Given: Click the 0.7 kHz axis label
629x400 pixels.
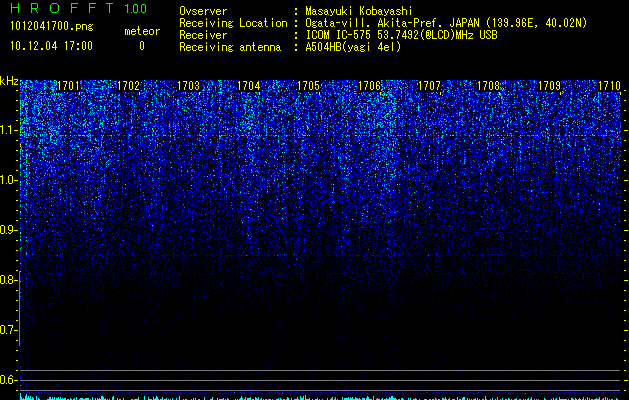Looking at the screenshot, I should pyautogui.click(x=8, y=330).
